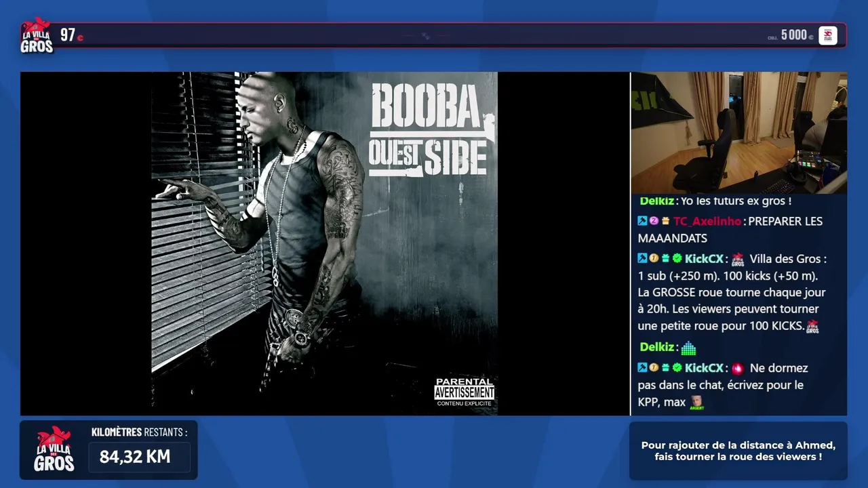Open KickCX name in 'Ne dormez pas' message

tap(704, 368)
